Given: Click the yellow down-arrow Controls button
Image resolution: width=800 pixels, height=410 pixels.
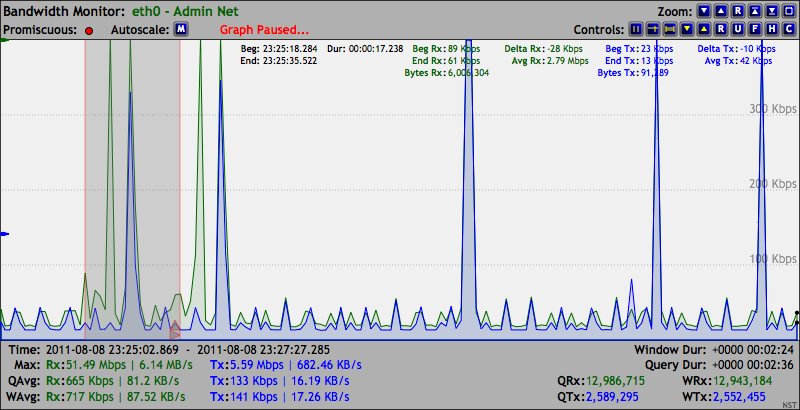Looking at the screenshot, I should coord(686,30).
